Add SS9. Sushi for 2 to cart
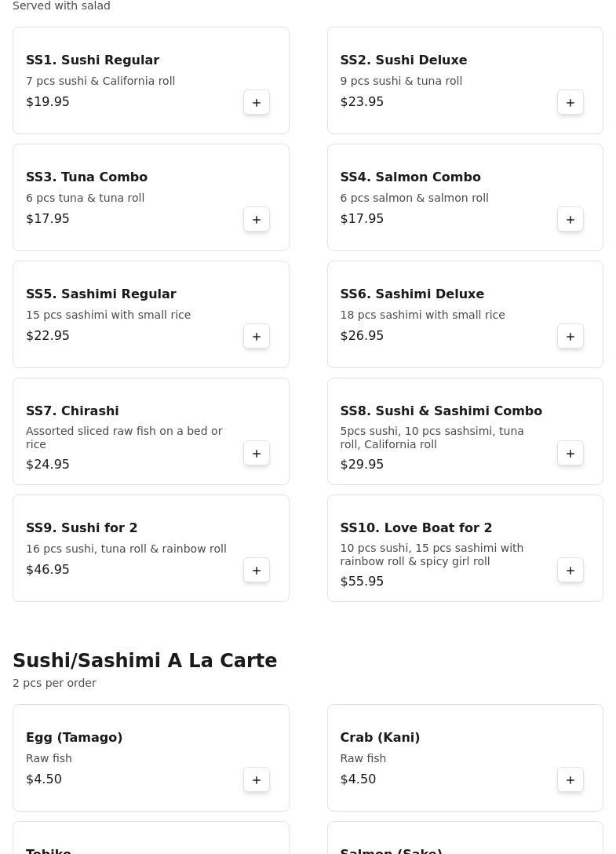Screen dimensions: 616x854 [257, 571]
